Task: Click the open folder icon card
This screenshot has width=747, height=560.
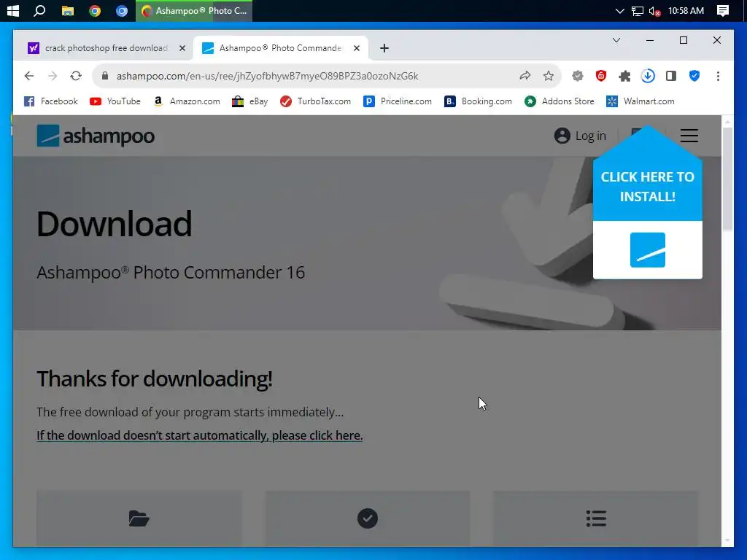Action: click(139, 518)
